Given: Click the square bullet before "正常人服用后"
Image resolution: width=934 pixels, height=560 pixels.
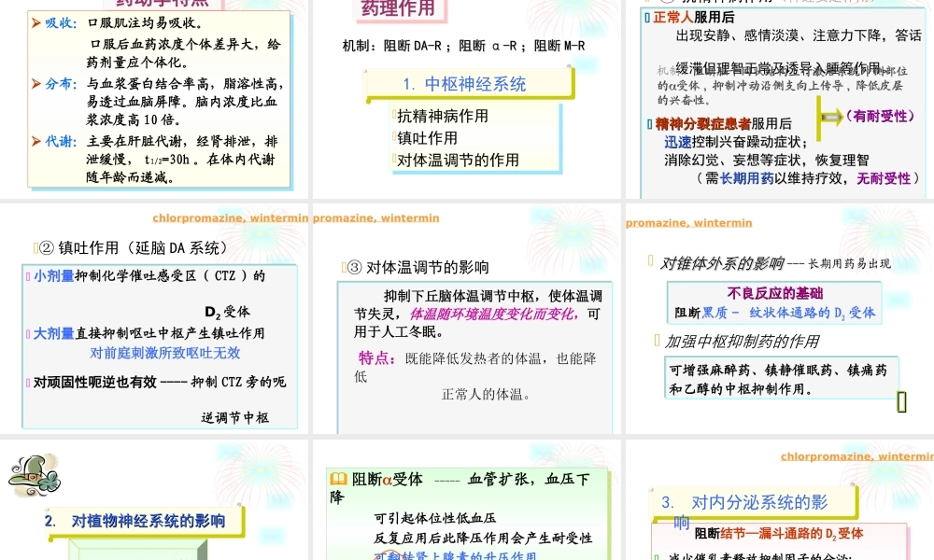Looking at the screenshot, I should [x=647, y=18].
